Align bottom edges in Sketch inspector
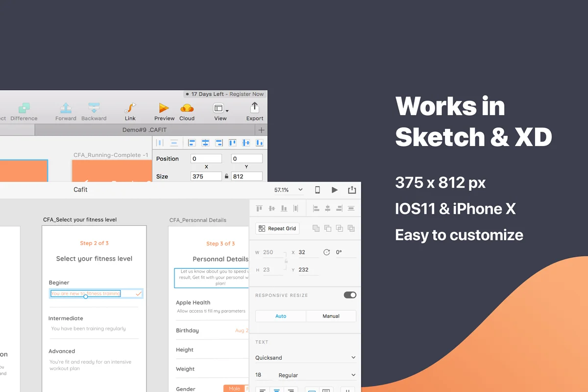The height and width of the screenshot is (392, 588). tap(260, 143)
